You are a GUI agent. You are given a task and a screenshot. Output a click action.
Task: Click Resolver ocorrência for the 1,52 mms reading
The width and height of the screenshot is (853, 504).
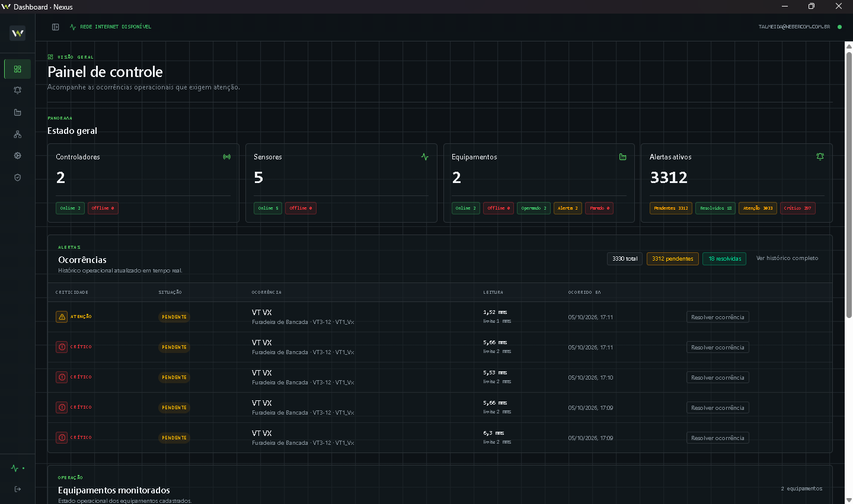click(718, 317)
